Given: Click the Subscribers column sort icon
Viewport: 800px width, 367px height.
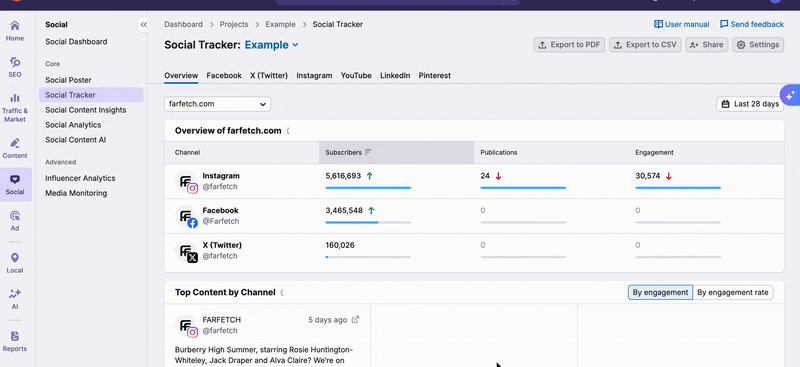Looking at the screenshot, I should (368, 152).
